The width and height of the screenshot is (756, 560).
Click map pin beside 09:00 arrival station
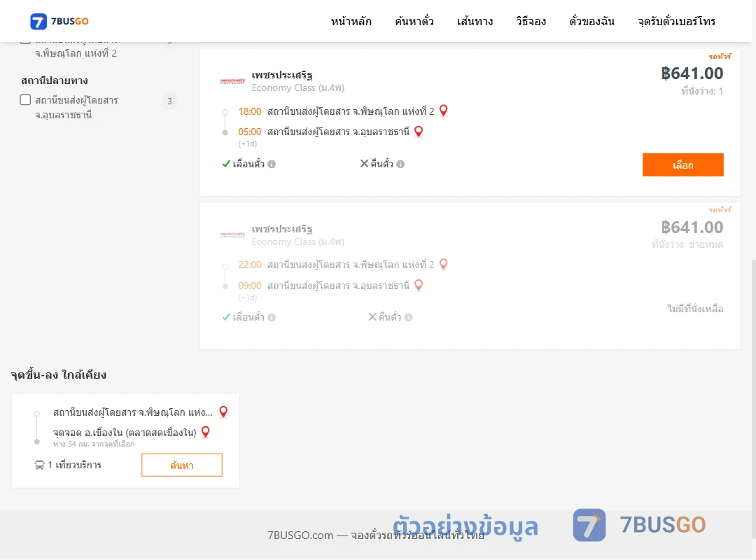coord(419,285)
